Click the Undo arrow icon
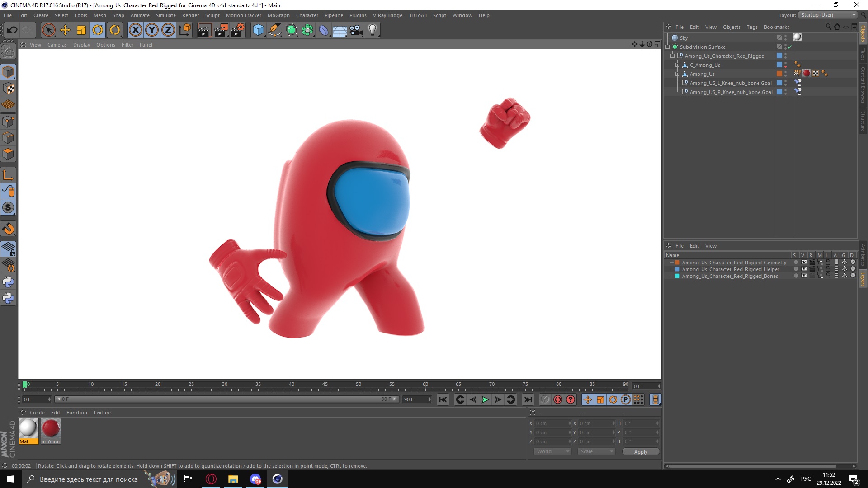868x488 pixels. pyautogui.click(x=12, y=30)
